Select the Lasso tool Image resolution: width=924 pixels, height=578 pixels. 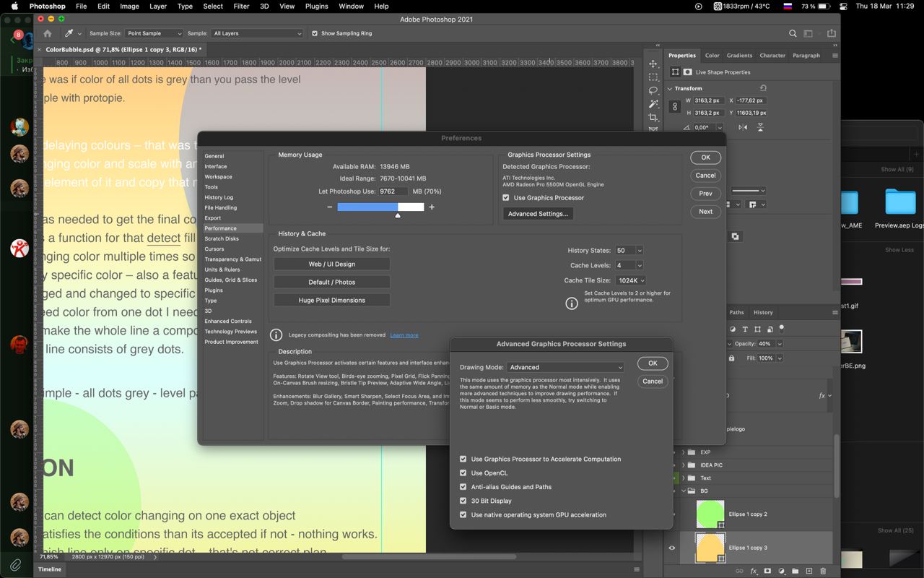tap(653, 90)
